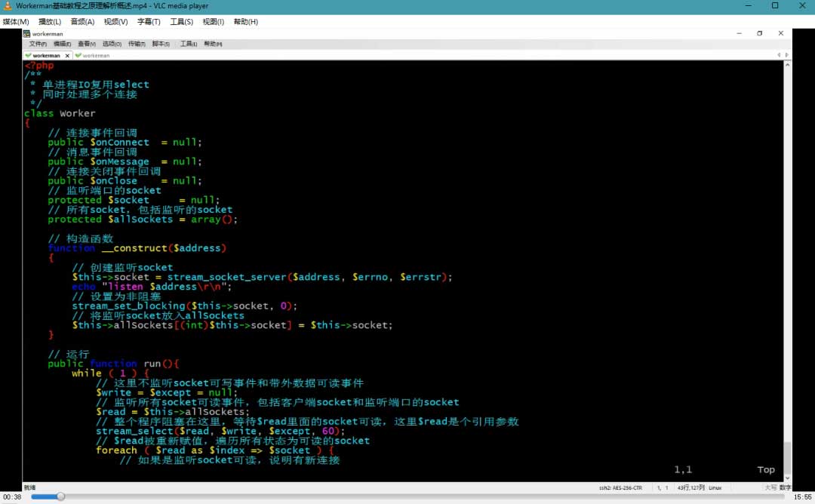The height and width of the screenshot is (504, 815).
Task: Open the 视频(V) video menu
Action: click(x=115, y=22)
